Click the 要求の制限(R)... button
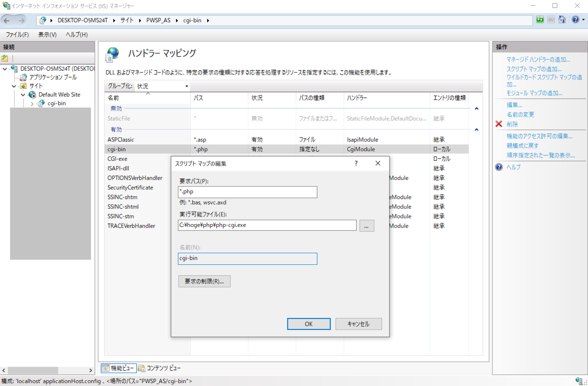 point(204,281)
